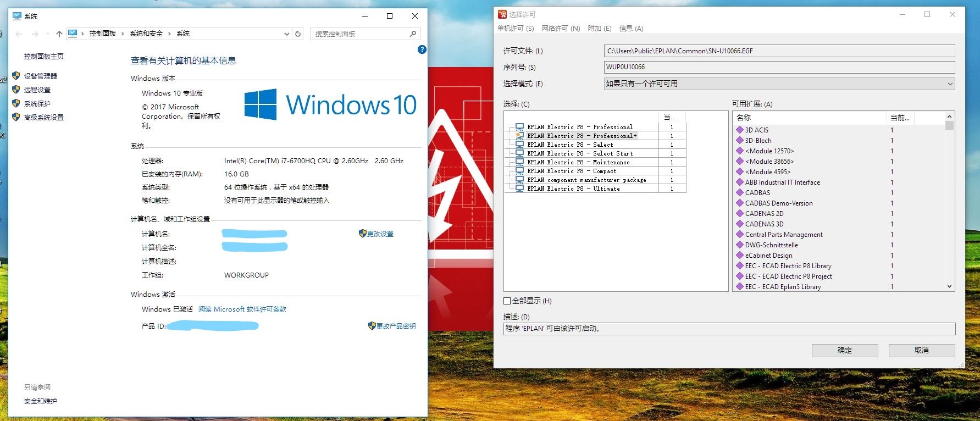The width and height of the screenshot is (980, 421).
Task: Click the down arrow of extensions list scrollbar
Action: pos(949,286)
